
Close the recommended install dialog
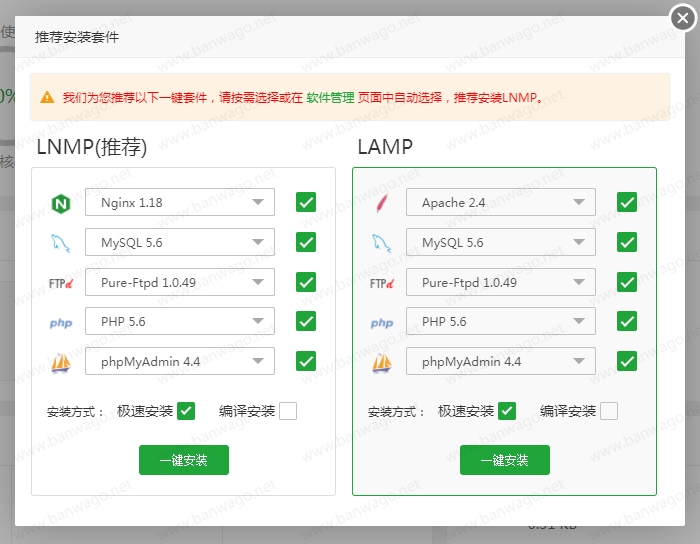682,17
